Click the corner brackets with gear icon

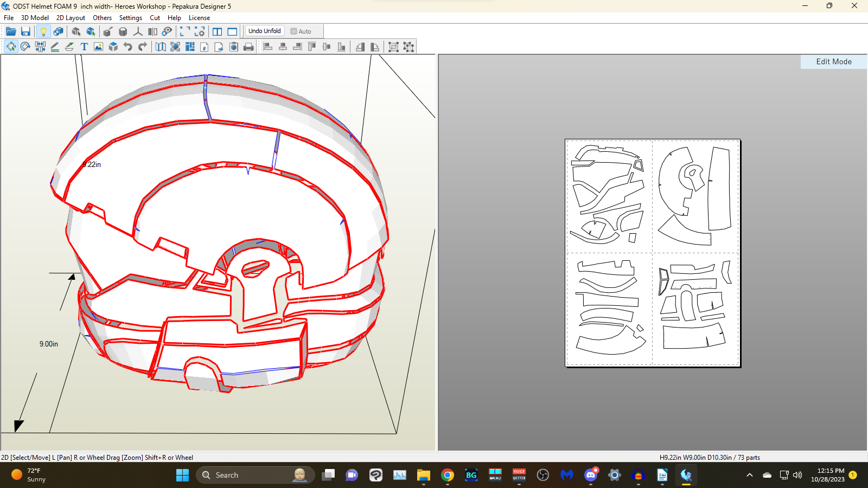pyautogui.click(x=200, y=31)
